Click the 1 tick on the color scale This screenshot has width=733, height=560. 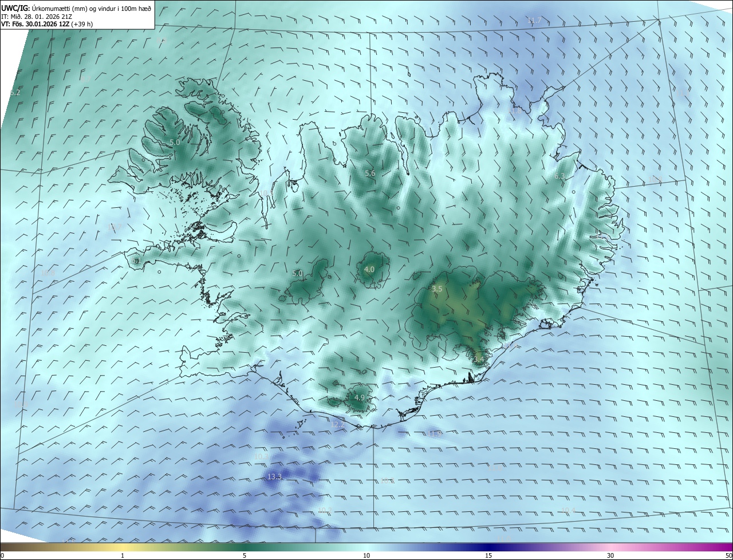[x=123, y=555]
